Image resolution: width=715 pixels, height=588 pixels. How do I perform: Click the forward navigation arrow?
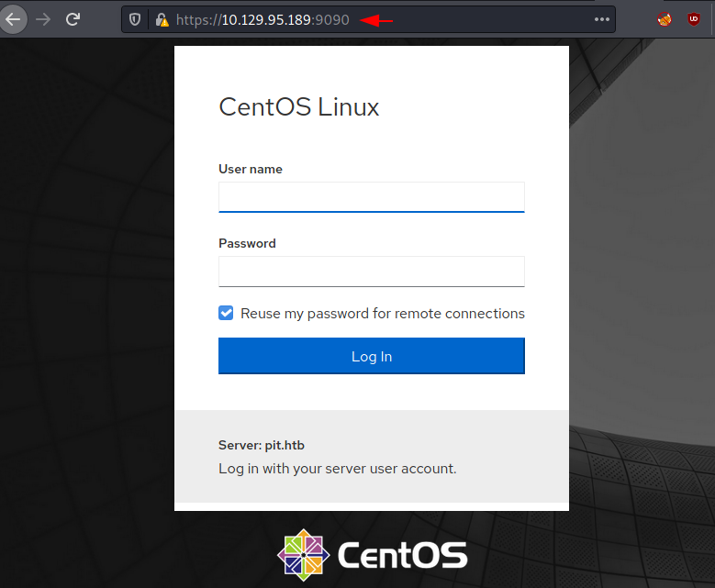tap(43, 19)
